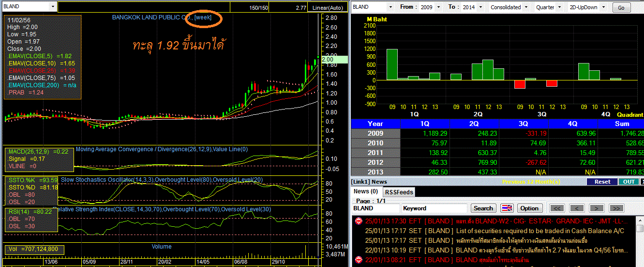Click the Linear(Auto) scale label

328,7
